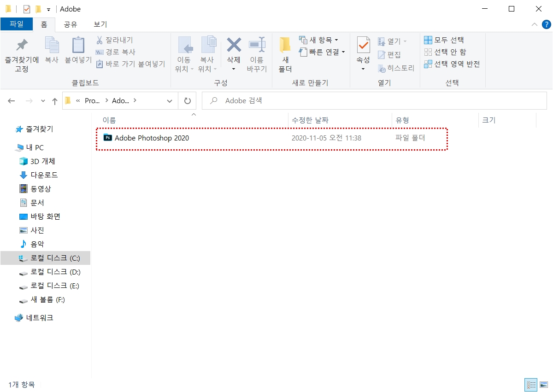Open the 파일 (File) tab

(x=17, y=24)
